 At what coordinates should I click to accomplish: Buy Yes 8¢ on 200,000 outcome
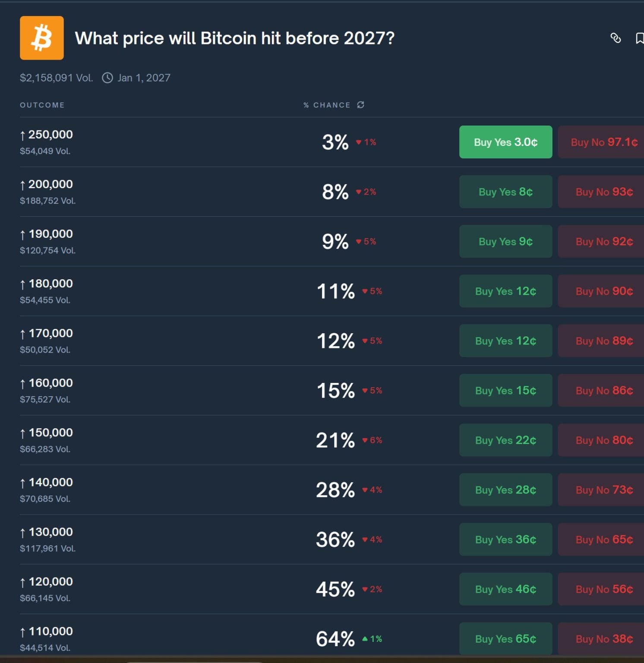click(505, 192)
